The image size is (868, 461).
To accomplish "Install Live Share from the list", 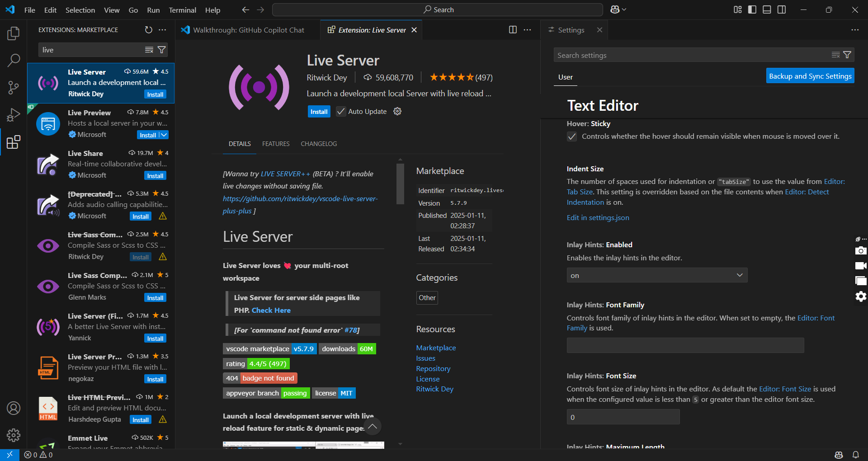I will point(155,176).
